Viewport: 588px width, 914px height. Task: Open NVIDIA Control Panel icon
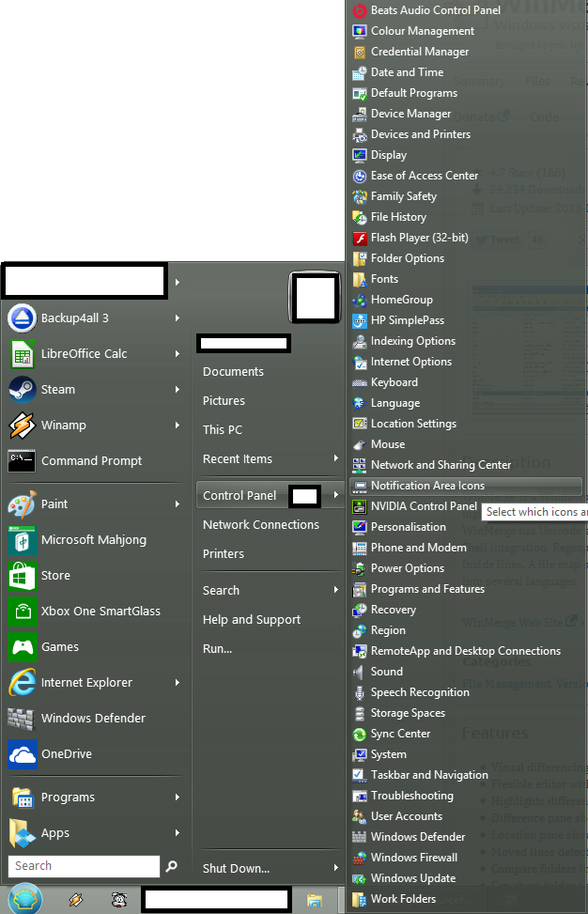pos(360,506)
